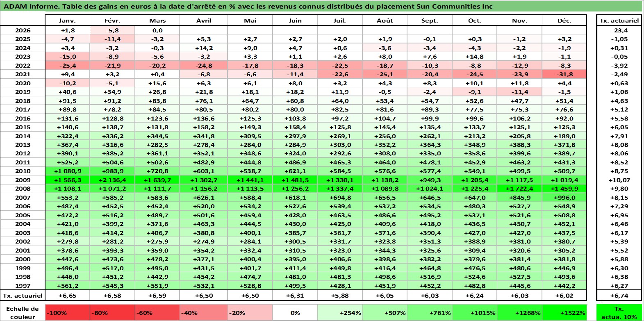Select the Juin column header
The image size is (644, 321).
click(x=295, y=20)
